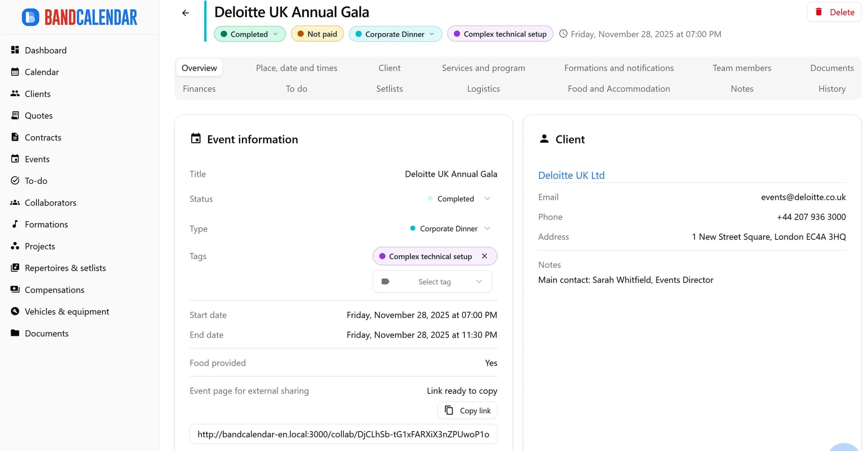This screenshot has width=868, height=451.
Task: Open the Team members tab
Action: pyautogui.click(x=742, y=68)
